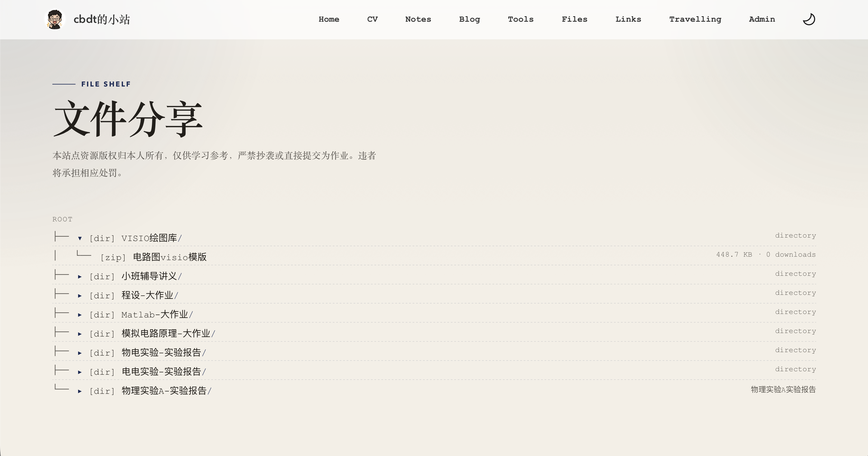Expand the Matlab-大作业 folder arrow
The height and width of the screenshot is (456, 868).
pos(80,315)
